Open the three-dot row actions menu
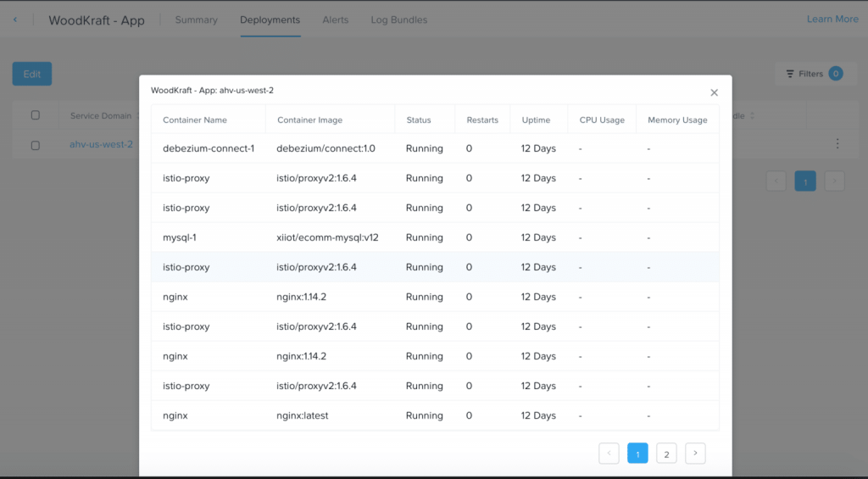 pyautogui.click(x=837, y=144)
